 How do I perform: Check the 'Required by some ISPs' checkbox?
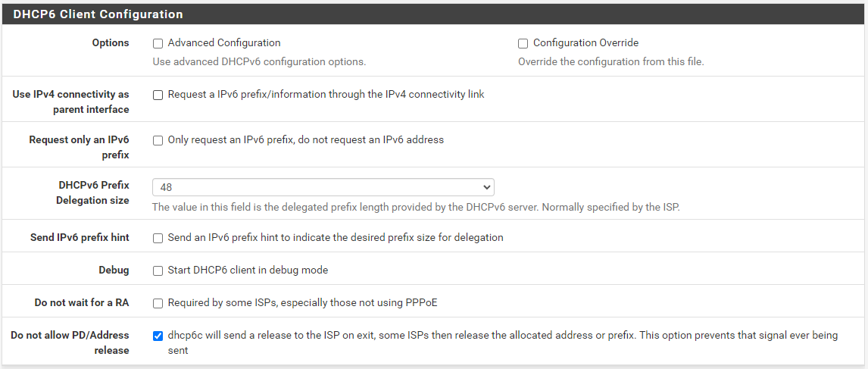pos(158,303)
